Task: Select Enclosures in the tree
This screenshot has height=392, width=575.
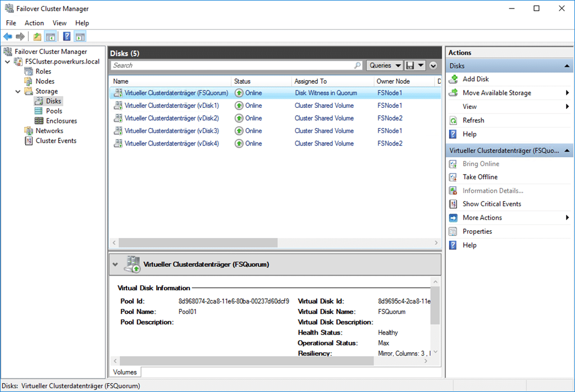Action: point(61,121)
